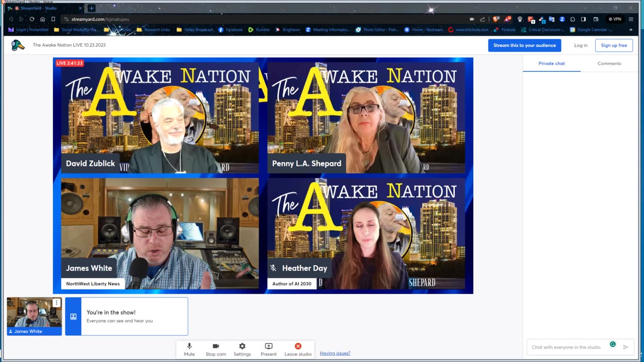The width and height of the screenshot is (644, 362).
Task: Select the StreamYard - Studio browser tab
Action: [x=45, y=8]
